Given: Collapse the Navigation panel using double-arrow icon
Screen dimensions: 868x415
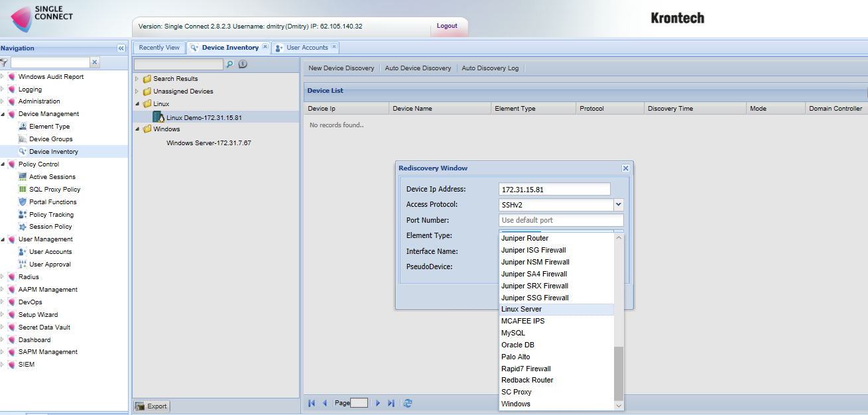Looking at the screenshot, I should (x=121, y=48).
